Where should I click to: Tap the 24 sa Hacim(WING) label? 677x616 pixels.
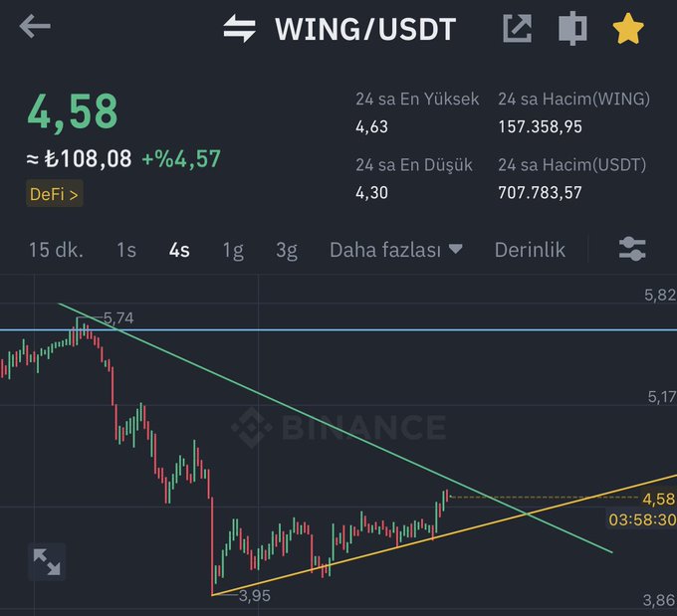click(x=573, y=99)
